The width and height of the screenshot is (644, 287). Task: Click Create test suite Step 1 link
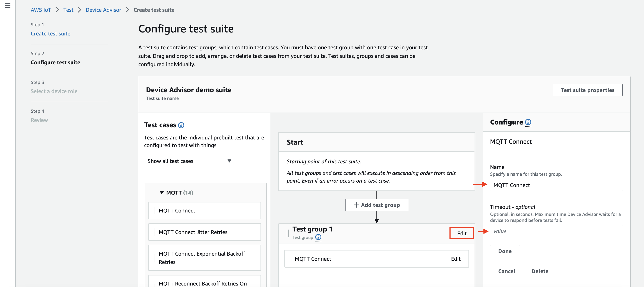tap(51, 33)
